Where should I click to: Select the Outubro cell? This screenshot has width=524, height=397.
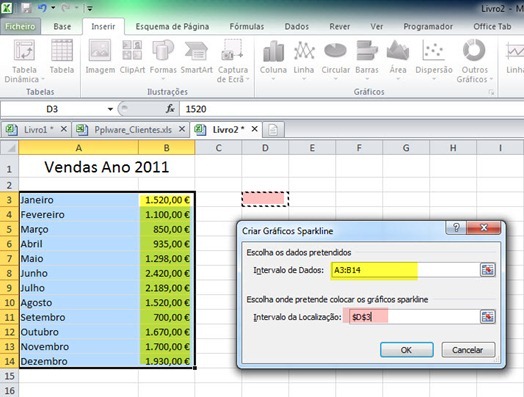pos(79,332)
